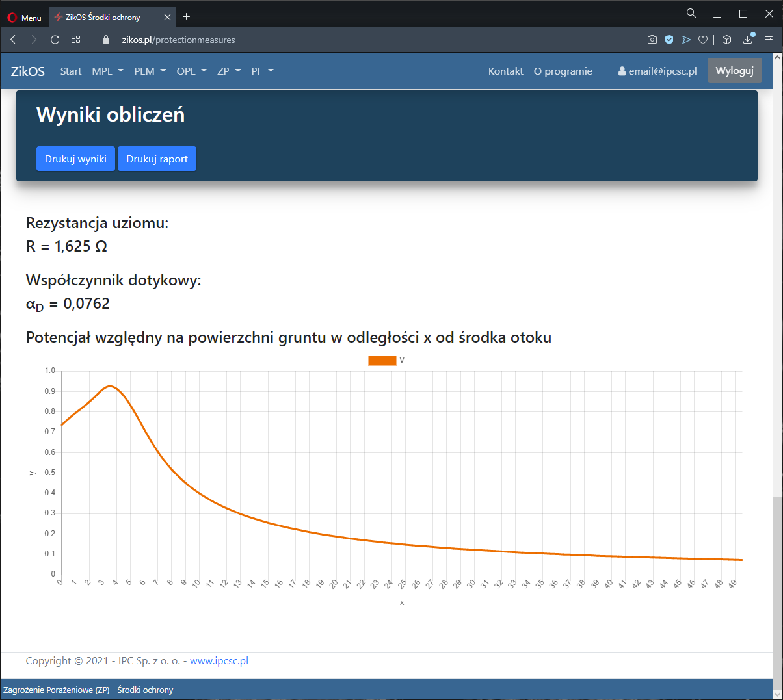
Task: Reload the page with refresh icon
Action: click(x=55, y=40)
